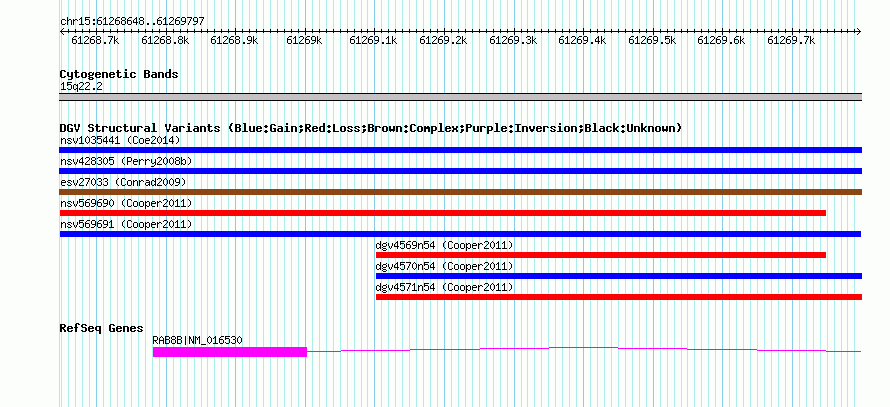This screenshot has height=407, width=890.
Task: Click the 61269.3k ruler tick label
Action: click(513, 40)
